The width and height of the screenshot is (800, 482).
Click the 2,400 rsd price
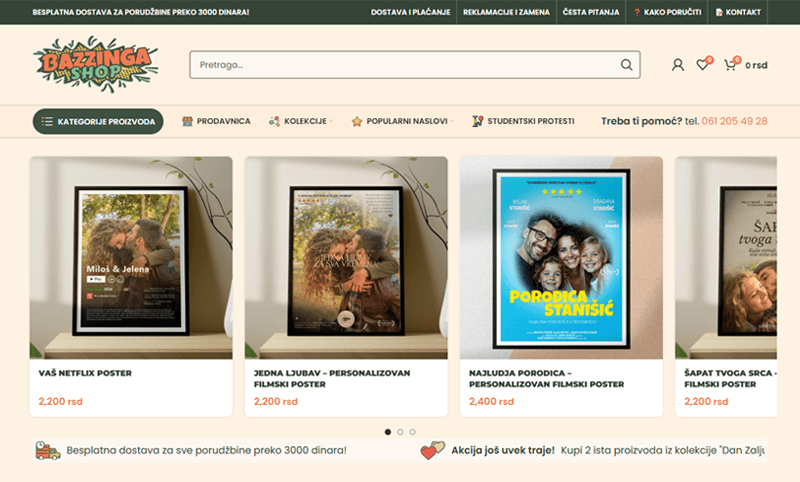[491, 401]
